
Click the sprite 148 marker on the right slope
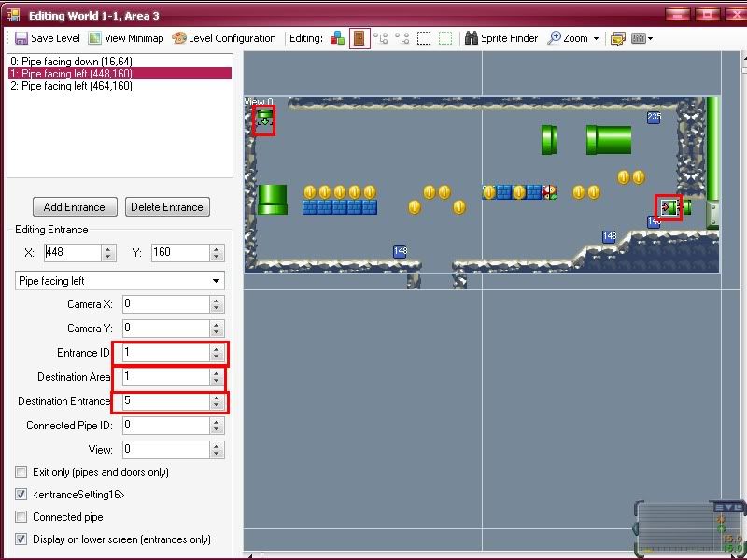pos(610,236)
